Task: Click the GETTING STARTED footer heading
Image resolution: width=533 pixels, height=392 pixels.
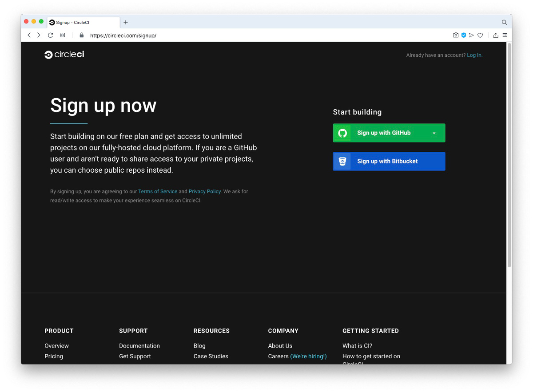Action: pyautogui.click(x=371, y=331)
